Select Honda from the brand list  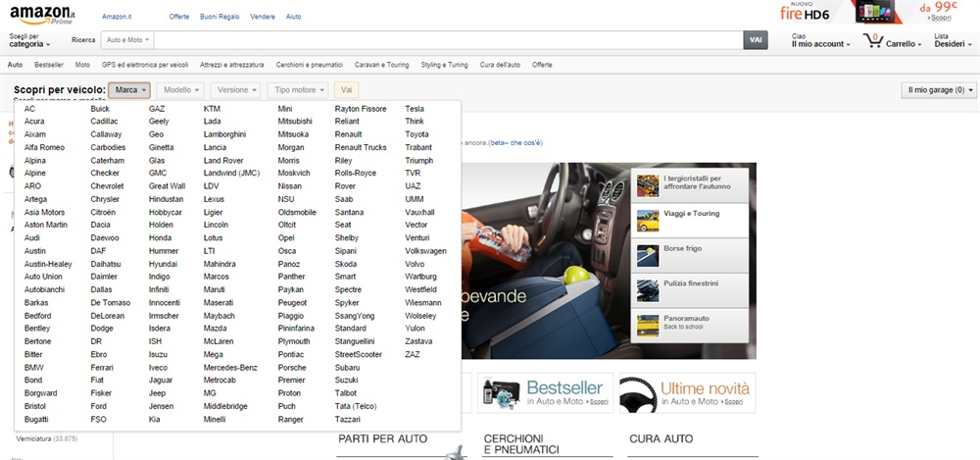[x=160, y=238]
